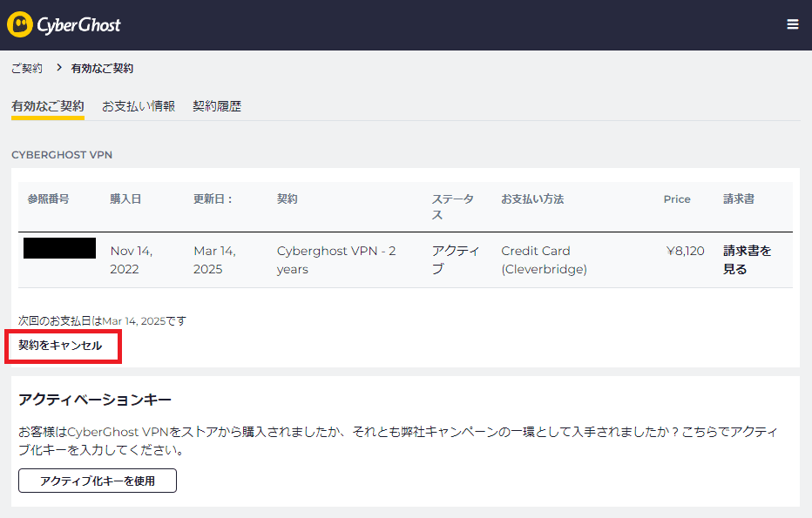
Task: Click the アクティベーションキー heading
Action: [95, 400]
